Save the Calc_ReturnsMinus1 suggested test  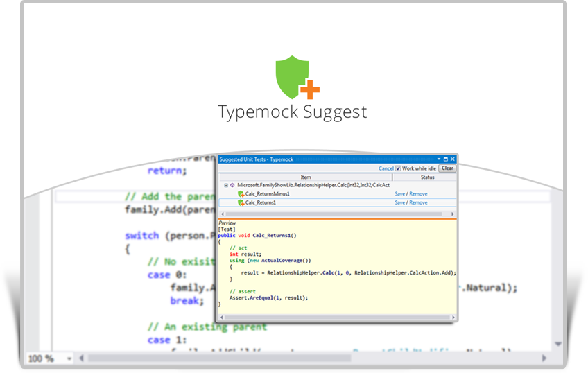coord(400,194)
